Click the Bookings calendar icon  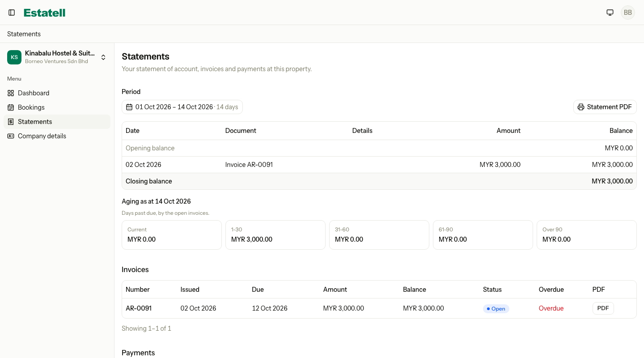click(x=11, y=107)
